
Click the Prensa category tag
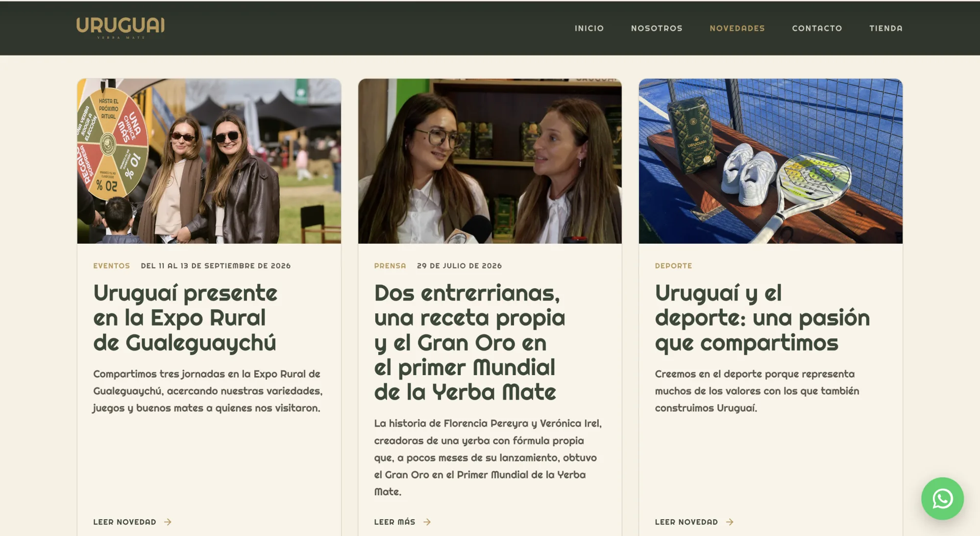(390, 266)
